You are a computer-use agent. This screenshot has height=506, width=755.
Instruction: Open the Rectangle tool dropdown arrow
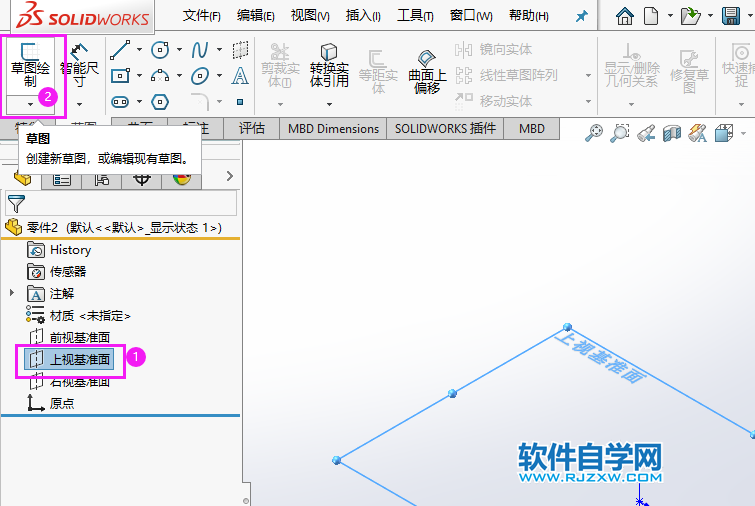(x=139, y=76)
